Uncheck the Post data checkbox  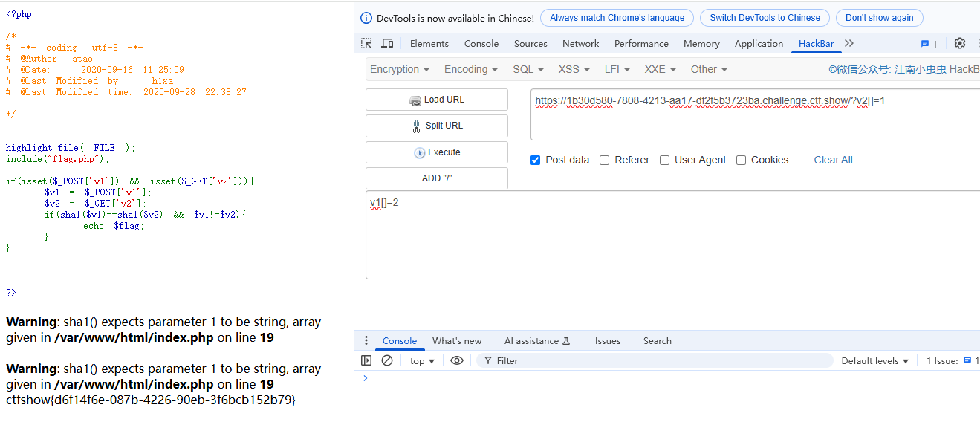(535, 160)
